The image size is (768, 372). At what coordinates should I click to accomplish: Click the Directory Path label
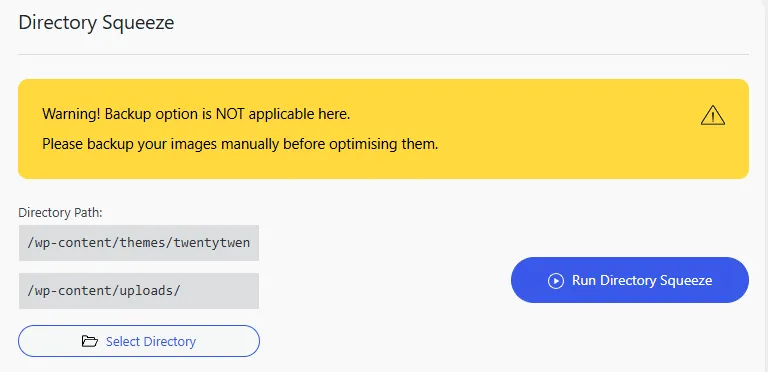60,213
